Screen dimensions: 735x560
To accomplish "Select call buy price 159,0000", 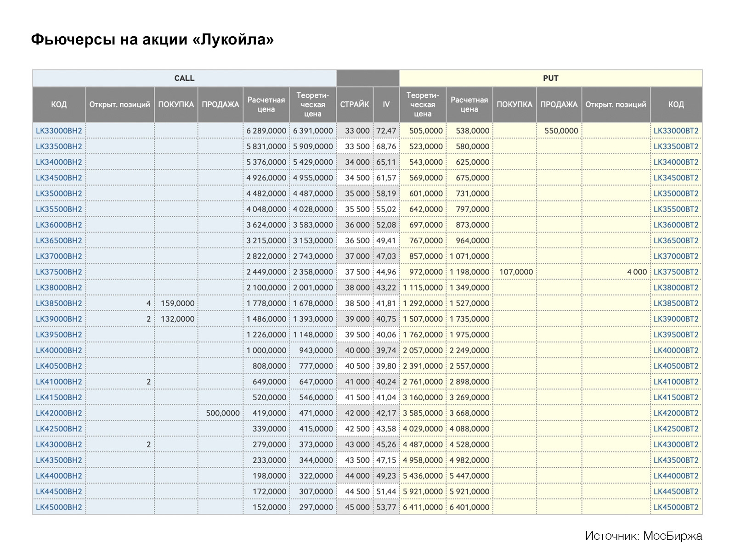I will pyautogui.click(x=177, y=303).
